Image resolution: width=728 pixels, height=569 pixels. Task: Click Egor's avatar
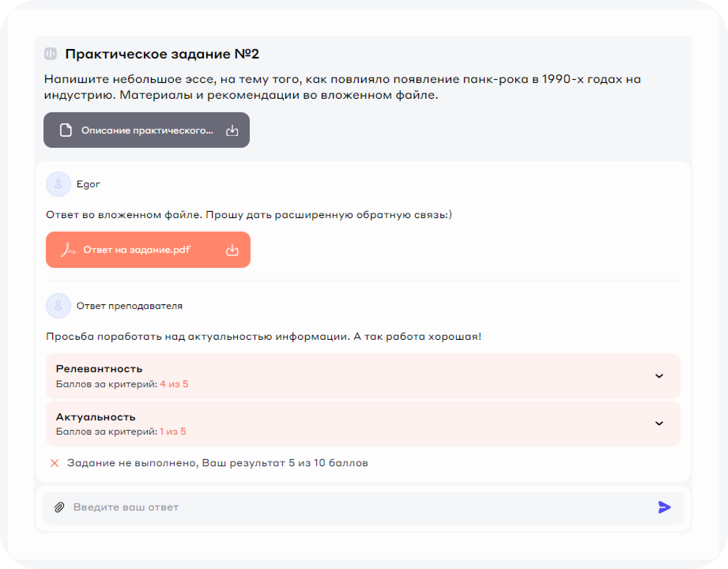(x=58, y=184)
